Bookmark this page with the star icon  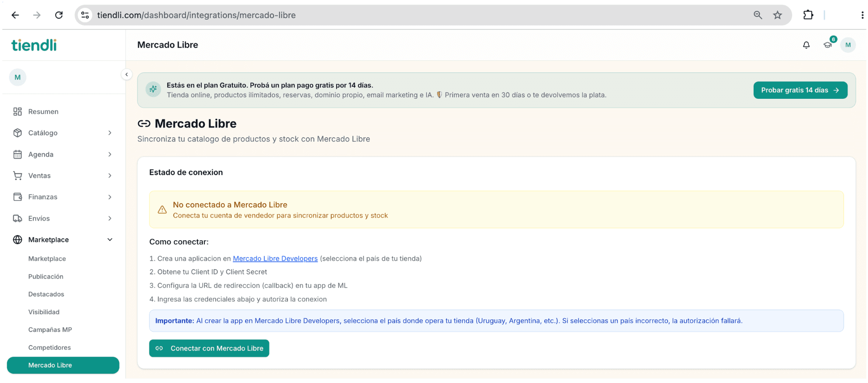(x=778, y=15)
